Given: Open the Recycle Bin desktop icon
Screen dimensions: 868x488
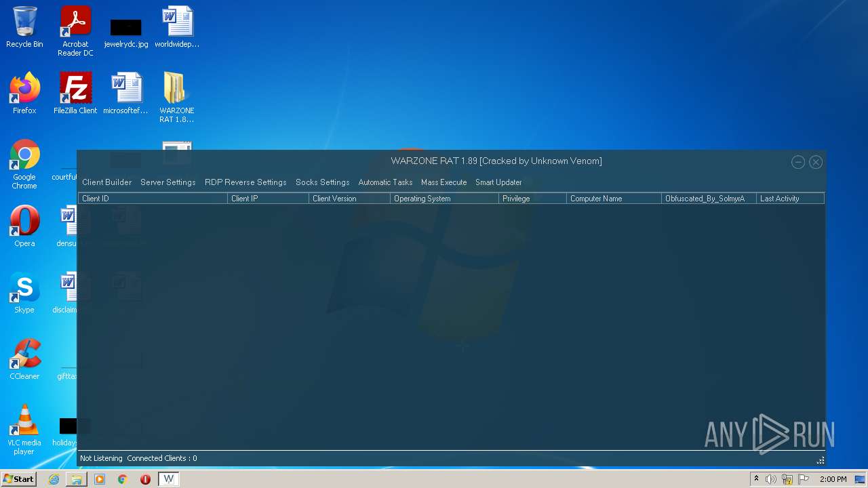Looking at the screenshot, I should click(24, 27).
